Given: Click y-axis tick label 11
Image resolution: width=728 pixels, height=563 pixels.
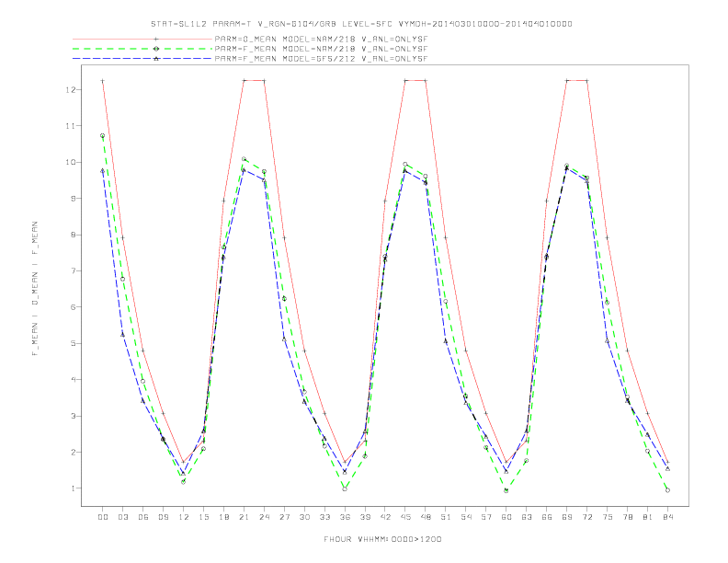Looking at the screenshot, I should pyautogui.click(x=71, y=126).
